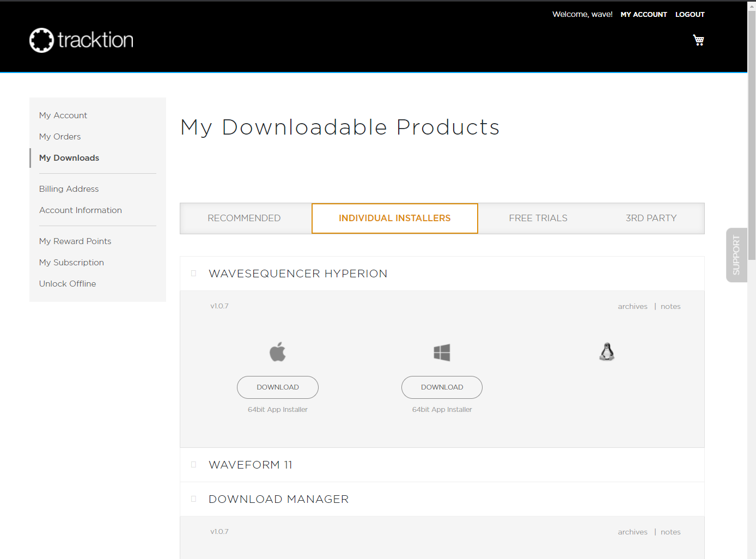Open My Reward Points page
756x559 pixels.
click(x=75, y=241)
